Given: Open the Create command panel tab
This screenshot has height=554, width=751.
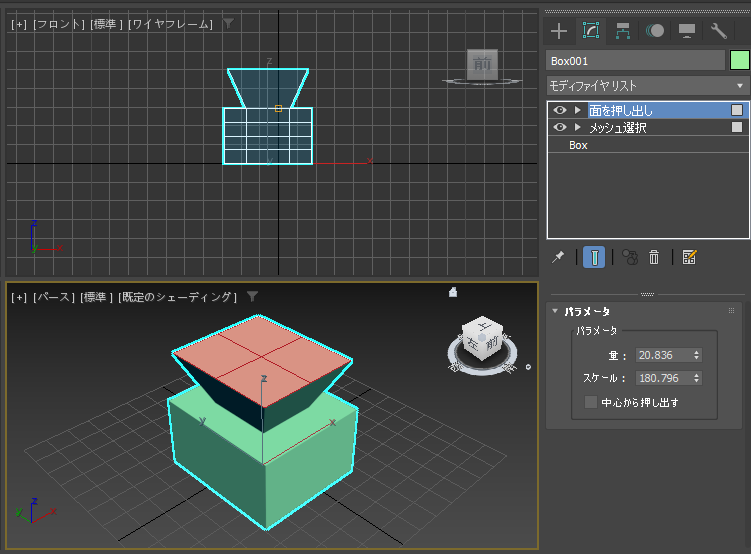Looking at the screenshot, I should 559,31.
